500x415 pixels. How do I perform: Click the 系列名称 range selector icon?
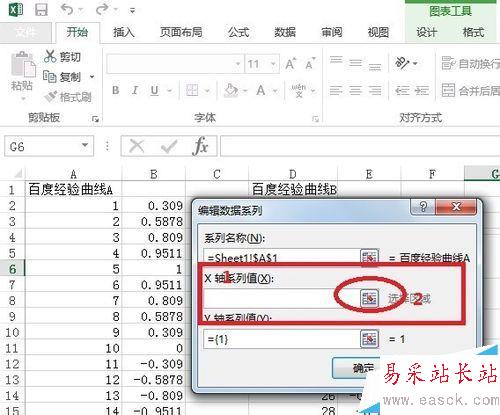click(369, 257)
